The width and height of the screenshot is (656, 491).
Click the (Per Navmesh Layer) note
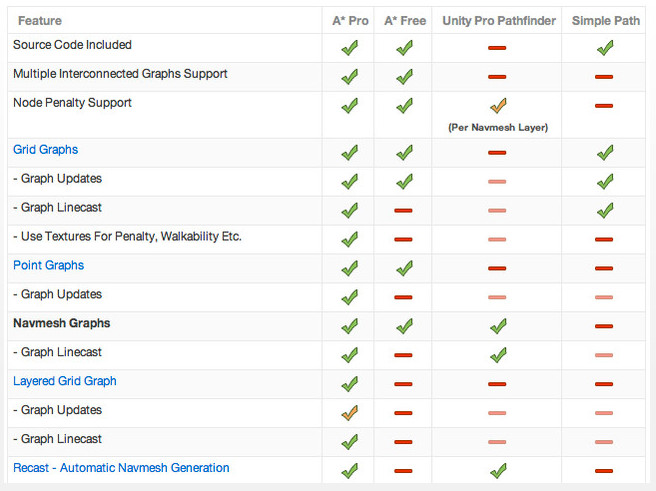[498, 128]
